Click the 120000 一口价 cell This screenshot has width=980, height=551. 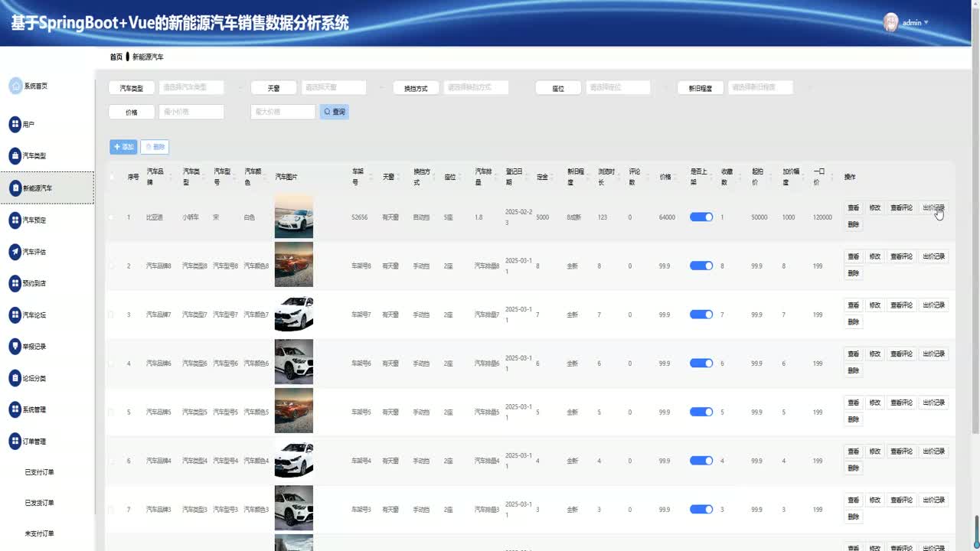pos(822,217)
